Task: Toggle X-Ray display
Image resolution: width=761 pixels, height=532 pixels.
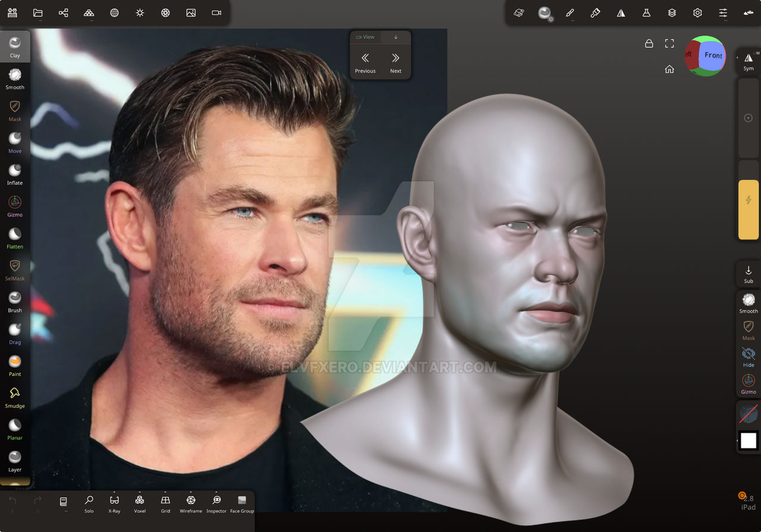Action: coord(114,503)
